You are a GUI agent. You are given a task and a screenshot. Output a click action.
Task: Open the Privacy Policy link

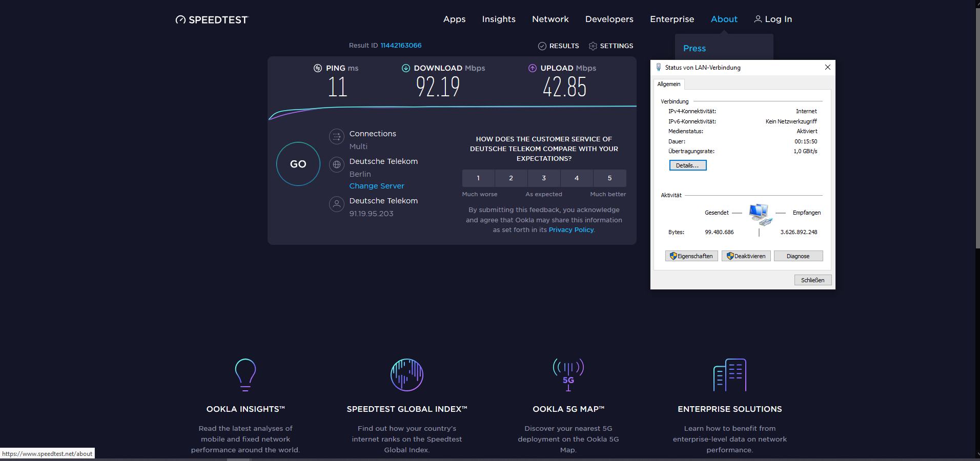click(x=571, y=230)
